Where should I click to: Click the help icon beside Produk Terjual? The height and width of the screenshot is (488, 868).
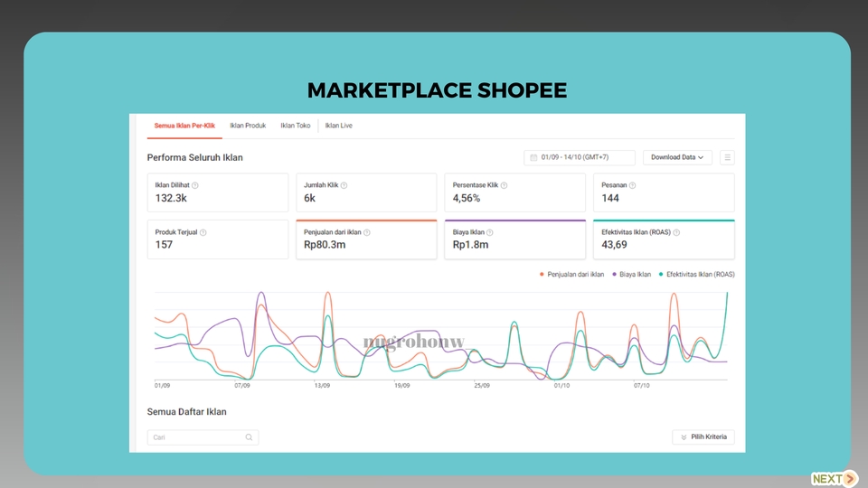click(x=203, y=232)
